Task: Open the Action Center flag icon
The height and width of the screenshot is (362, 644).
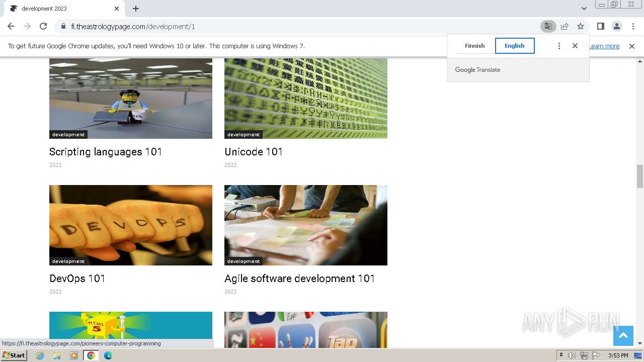Action: coord(596,355)
